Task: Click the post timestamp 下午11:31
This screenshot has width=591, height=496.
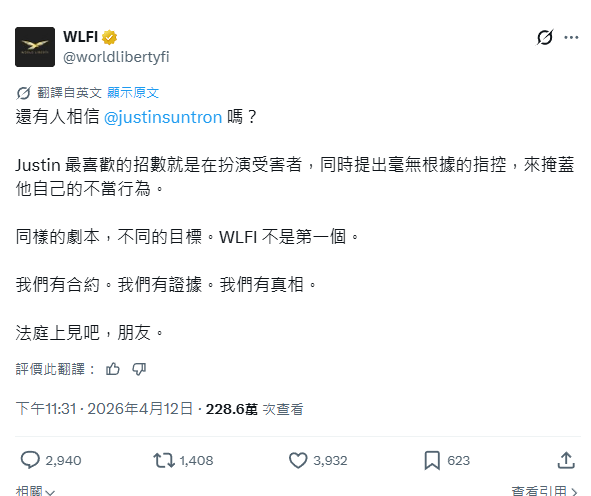Action: (46, 409)
